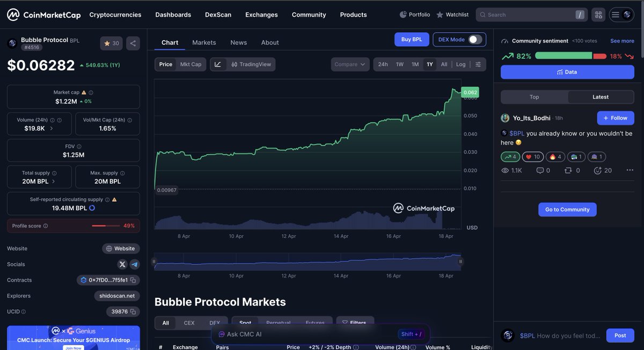Viewport: 644px width, 350px height.
Task: Open comments on Yo_Its_Bodhi post
Action: 543,170
